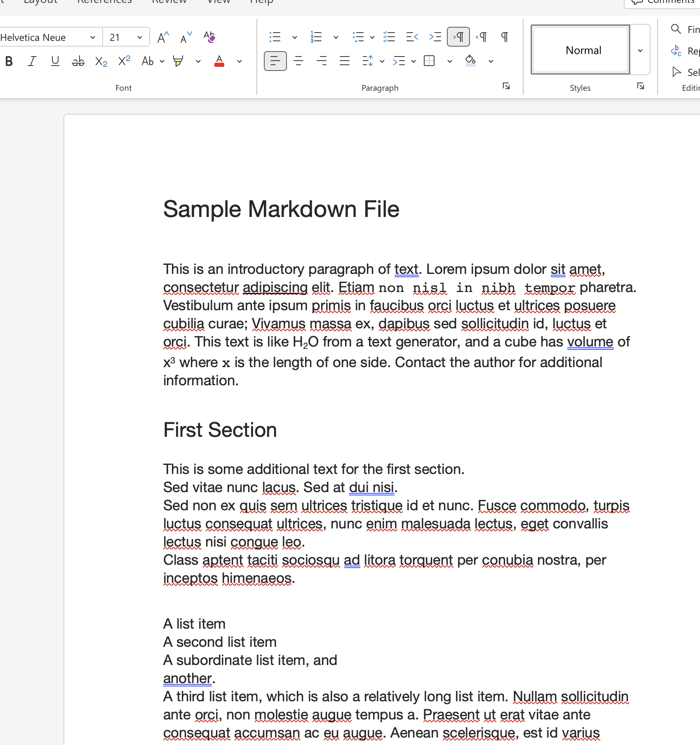
Task: Apply the Normal style
Action: tap(580, 50)
